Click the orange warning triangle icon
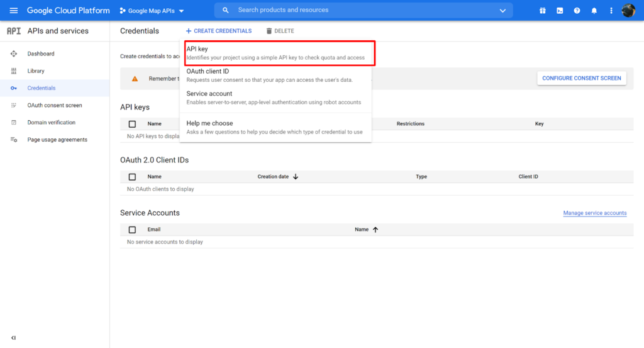This screenshot has height=348, width=644. pos(135,79)
